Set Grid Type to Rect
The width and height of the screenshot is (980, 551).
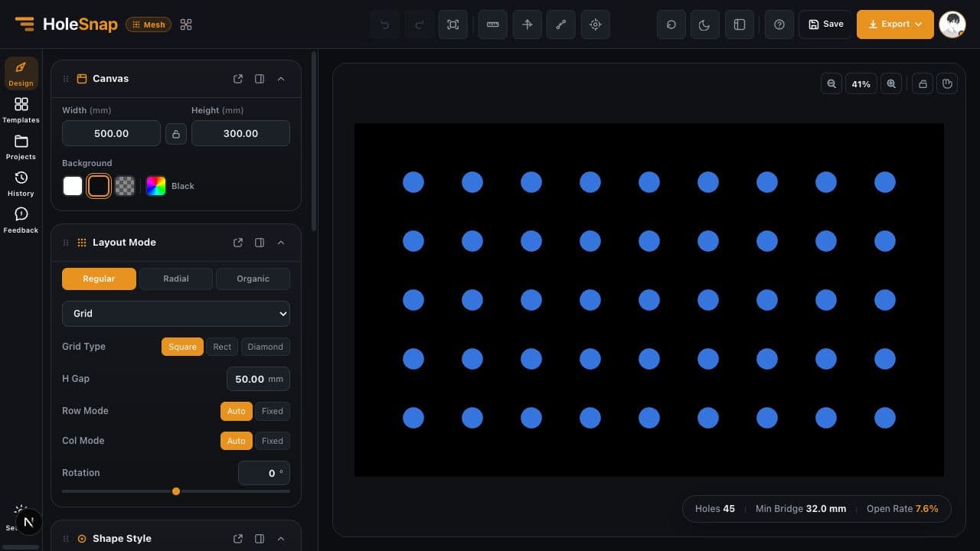click(x=222, y=347)
